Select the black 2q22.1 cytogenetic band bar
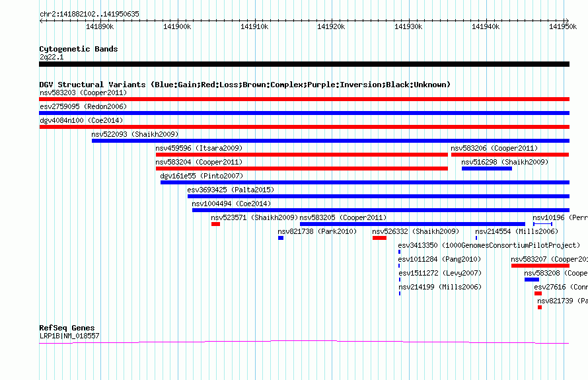 (304, 64)
